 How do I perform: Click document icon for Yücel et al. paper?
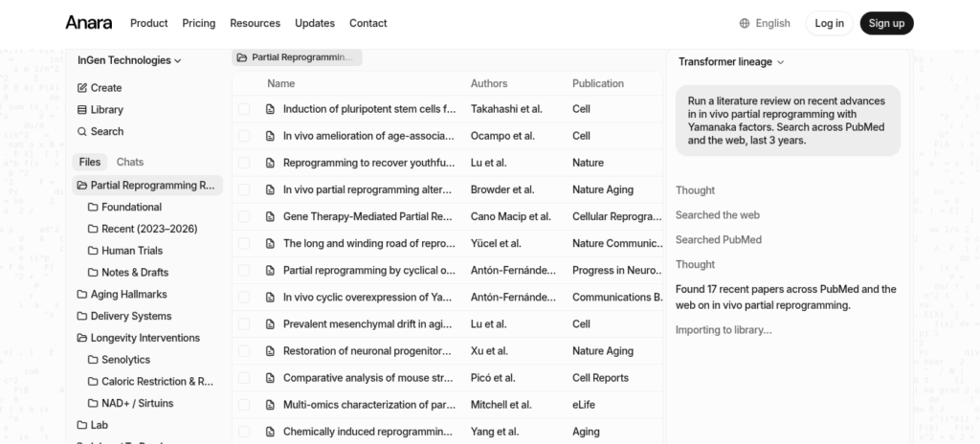click(x=270, y=243)
